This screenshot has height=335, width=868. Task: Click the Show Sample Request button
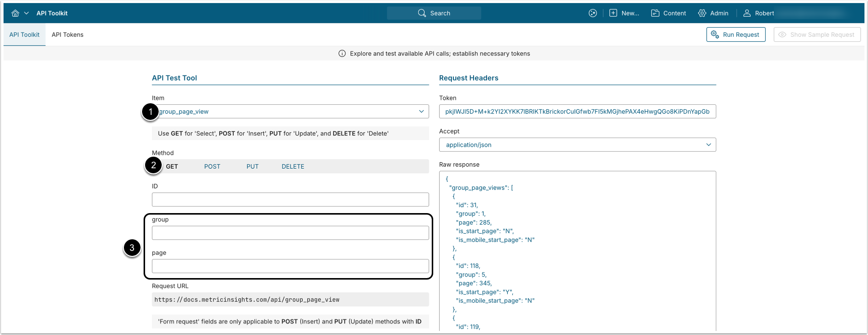pos(817,35)
